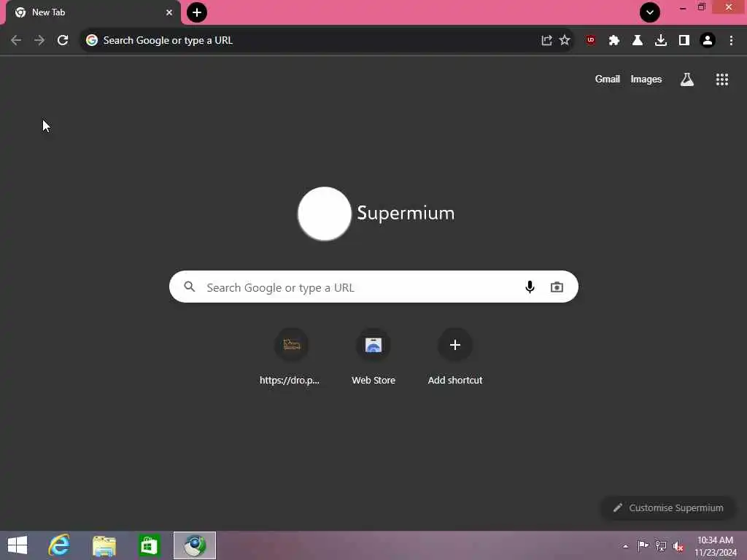Open the clock showing 10:34 AM
Screen dimensions: 747x560
click(x=715, y=545)
